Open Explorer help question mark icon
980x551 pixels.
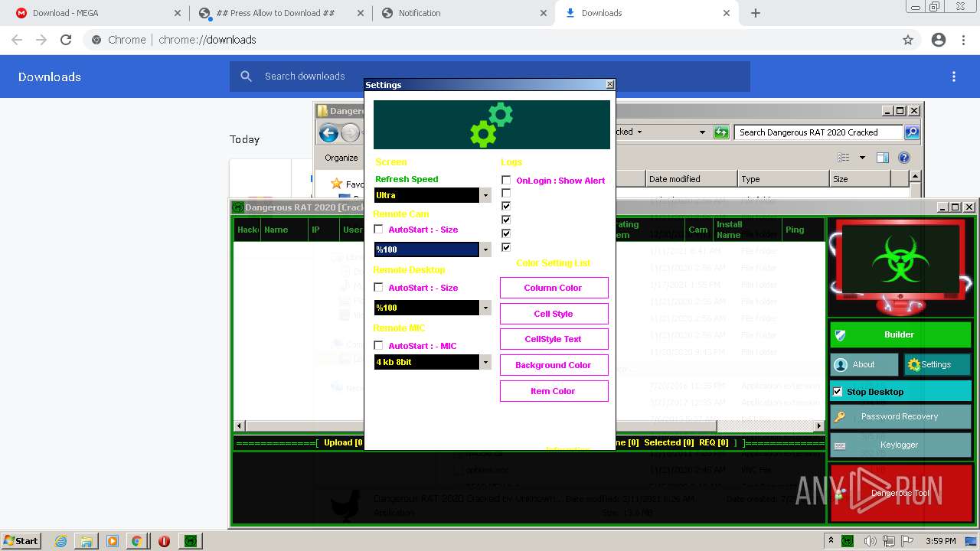[904, 158]
